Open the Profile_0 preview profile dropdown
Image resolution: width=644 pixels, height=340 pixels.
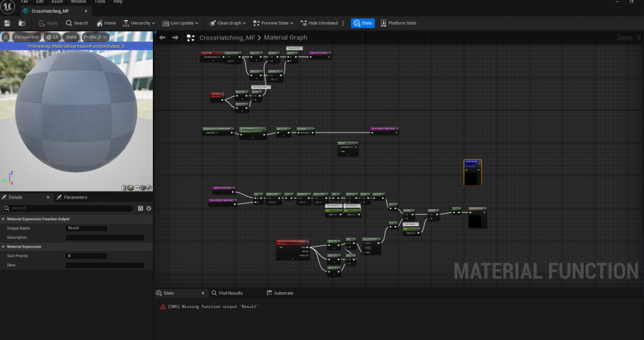click(96, 37)
